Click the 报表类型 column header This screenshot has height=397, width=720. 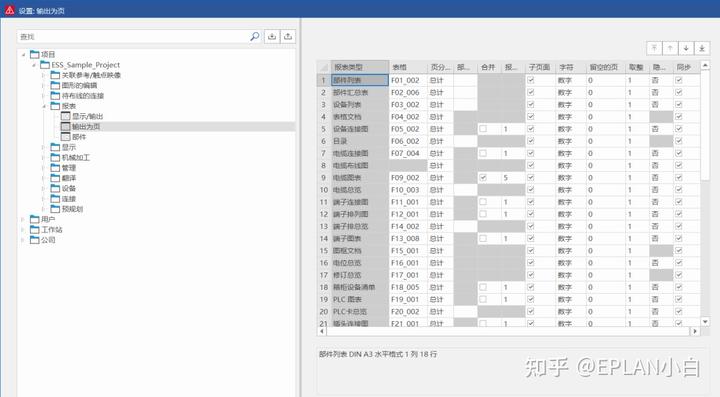click(x=360, y=67)
